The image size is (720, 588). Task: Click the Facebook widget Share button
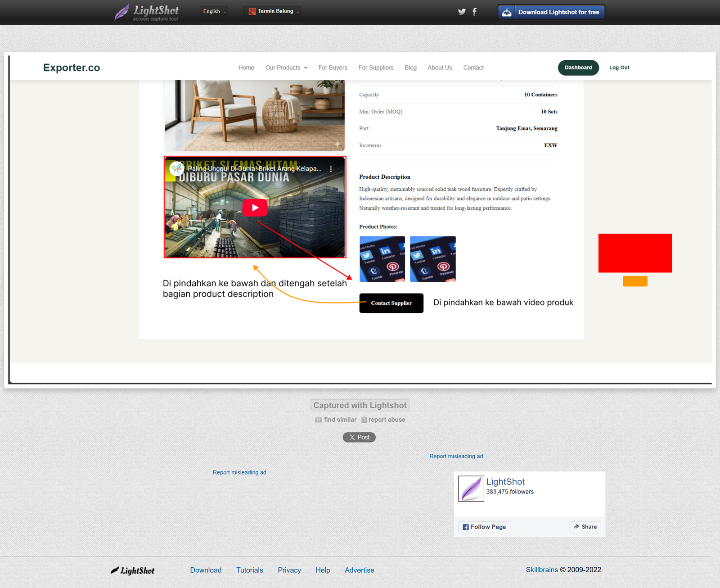[585, 527]
